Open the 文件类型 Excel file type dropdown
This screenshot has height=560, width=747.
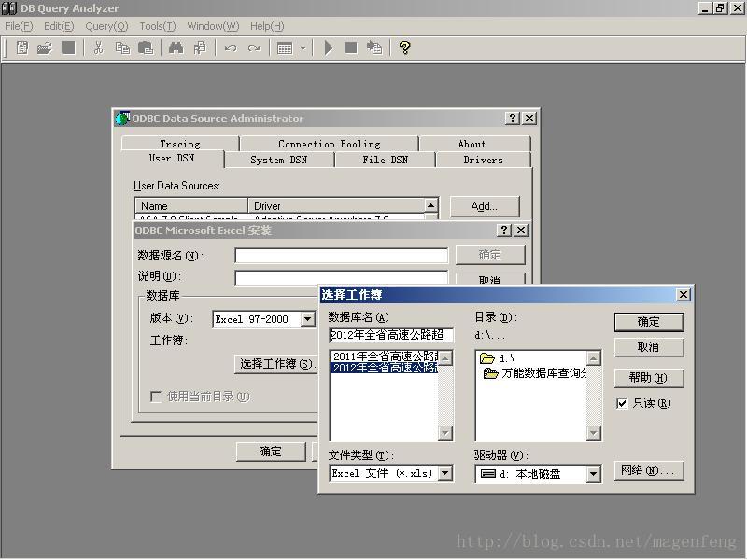pos(445,473)
